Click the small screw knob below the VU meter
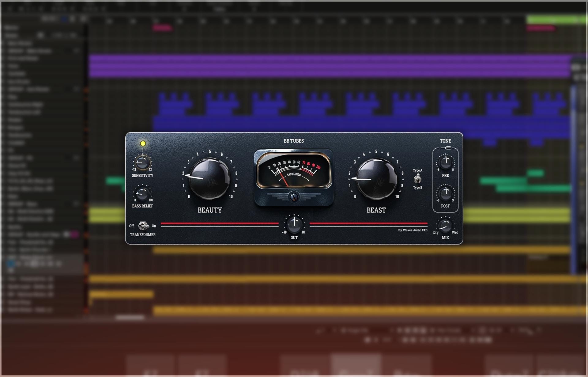Image resolution: width=588 pixels, height=377 pixels. pyautogui.click(x=294, y=196)
